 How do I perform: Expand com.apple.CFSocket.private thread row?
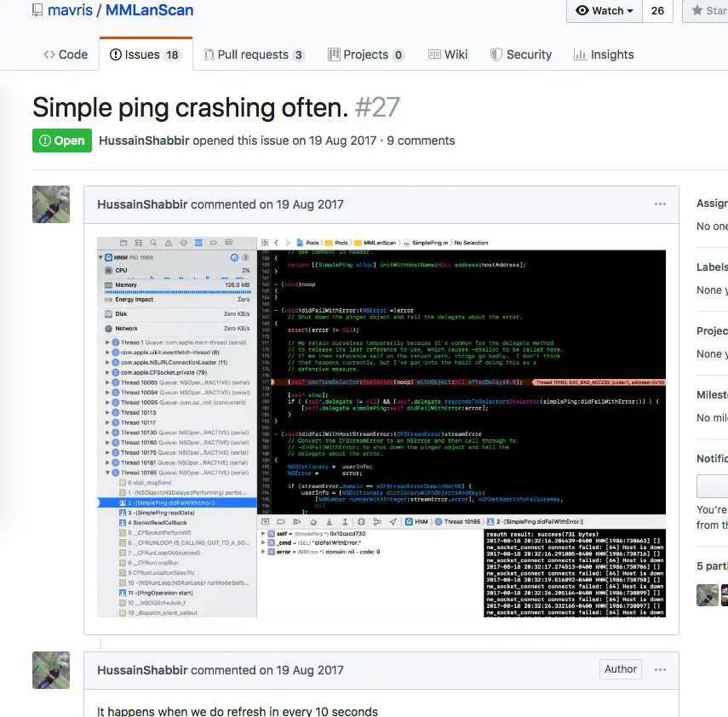[x=107, y=372]
